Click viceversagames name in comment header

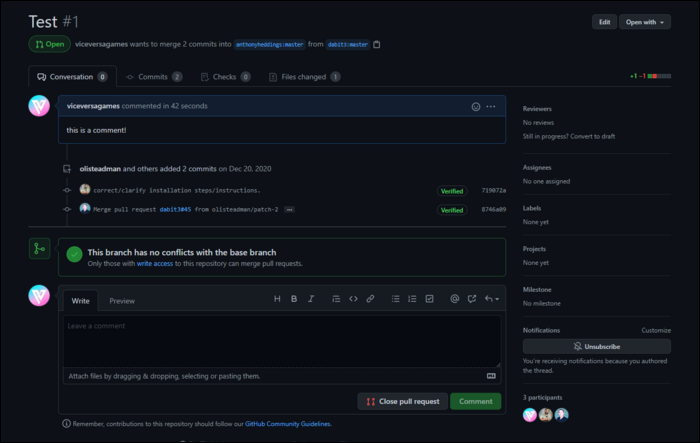(x=93, y=106)
